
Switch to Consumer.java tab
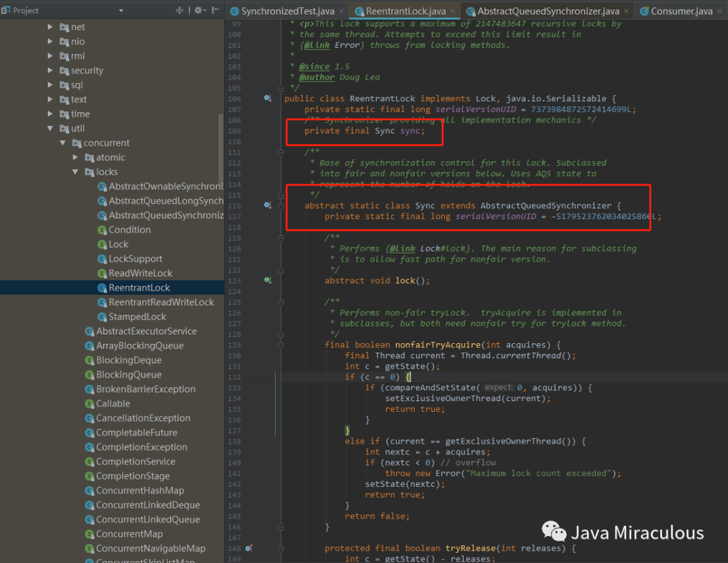681,11
